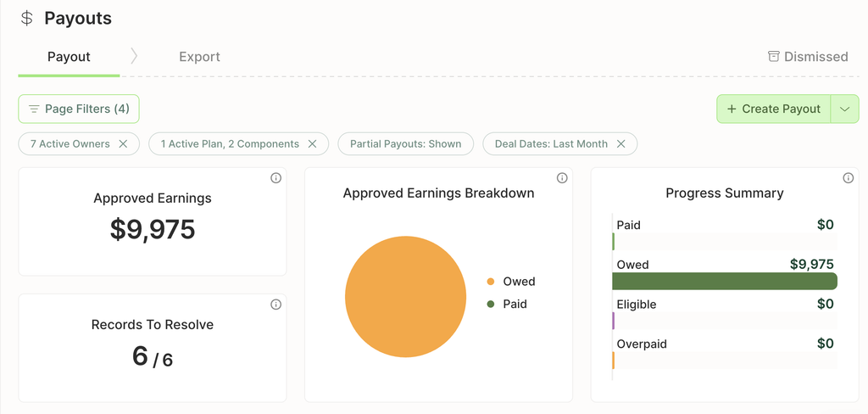868x414 pixels.
Task: Open info icon on Records To Resolve card
Action: 275,305
